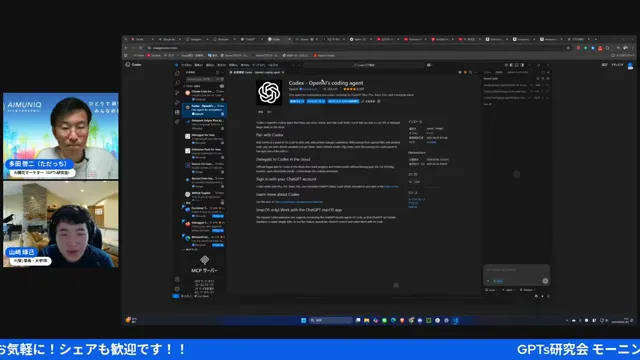Click Install on first recommended extension
Viewport: 640px width, 360px height.
(x=218, y=216)
